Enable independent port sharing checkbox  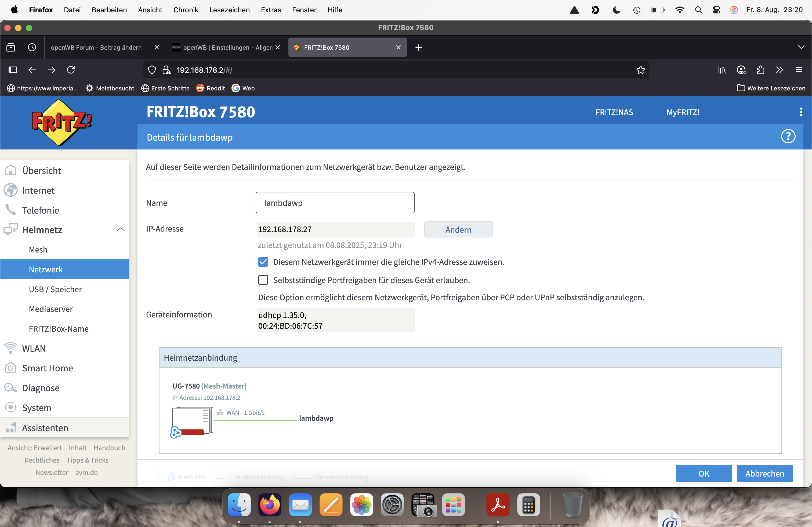[x=263, y=280]
